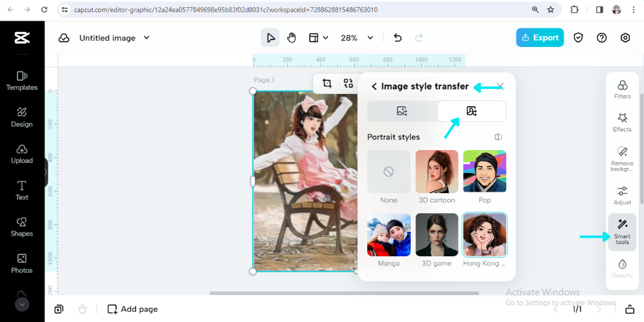
Task: Select the pointer select tool
Action: point(270,38)
